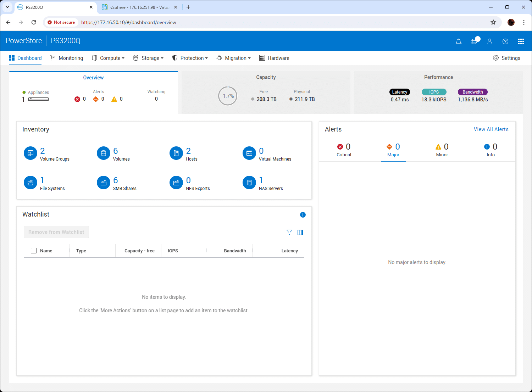Image resolution: width=532 pixels, height=392 pixels.
Task: Open the Watchlist filter funnel icon
Action: pos(289,232)
